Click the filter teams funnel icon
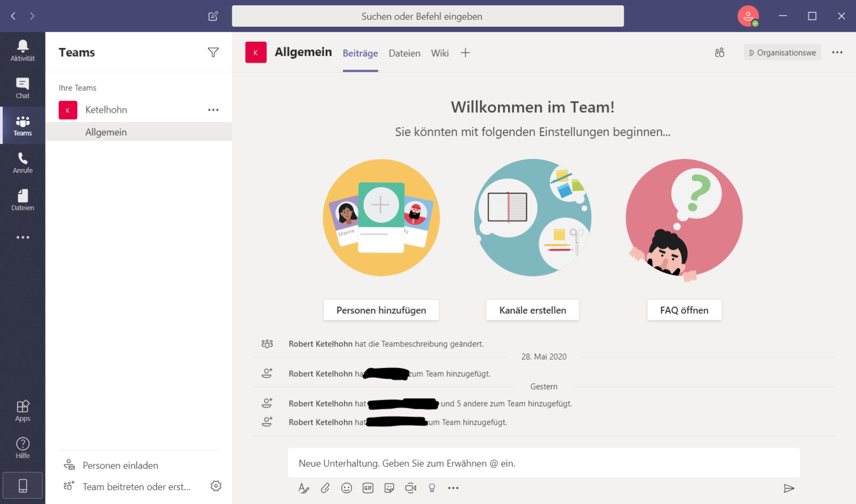The height and width of the screenshot is (504, 856). click(213, 52)
